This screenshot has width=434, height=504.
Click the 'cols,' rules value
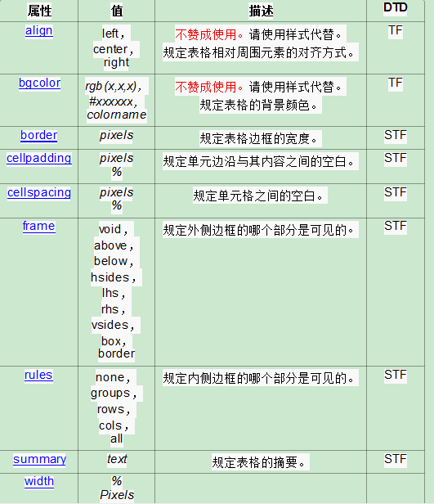coord(114,425)
